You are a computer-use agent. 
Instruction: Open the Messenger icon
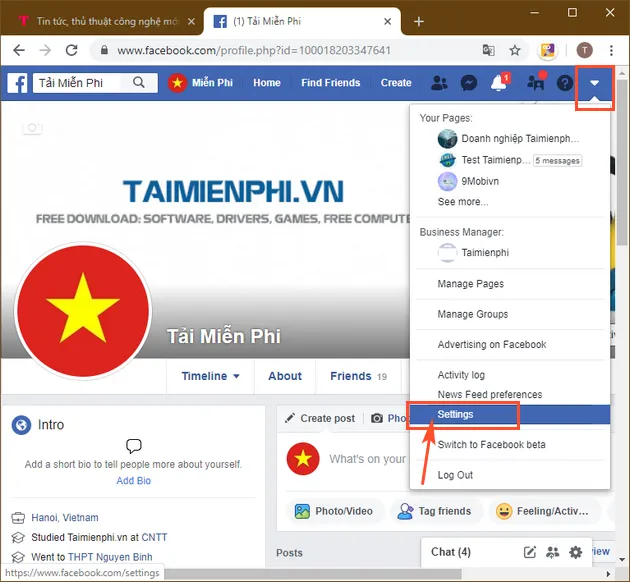tap(468, 83)
